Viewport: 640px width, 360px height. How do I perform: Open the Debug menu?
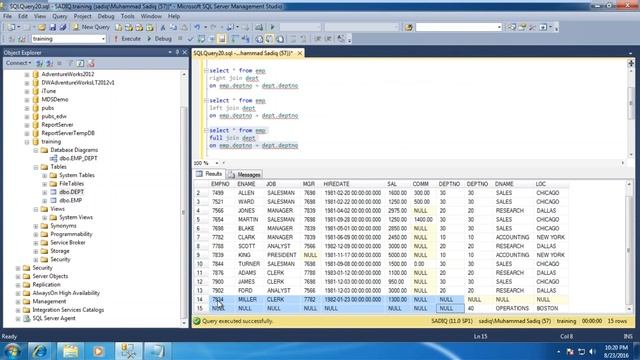[106, 16]
